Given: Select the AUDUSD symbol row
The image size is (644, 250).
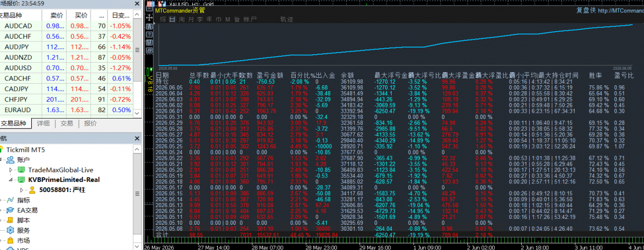Looking at the screenshot, I should pyautogui.click(x=66, y=68).
